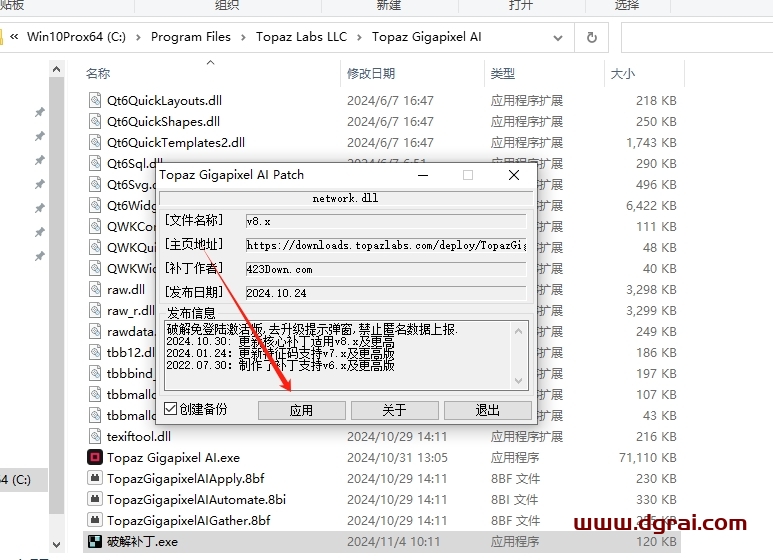Image resolution: width=773 pixels, height=560 pixels.
Task: Sort files by 大小 column
Action: point(623,73)
